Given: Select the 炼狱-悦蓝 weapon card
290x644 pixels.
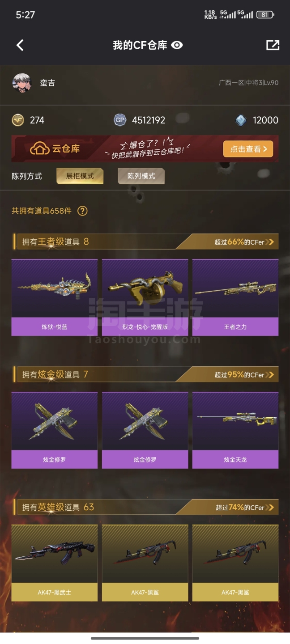Looking at the screenshot, I should 55,297.
